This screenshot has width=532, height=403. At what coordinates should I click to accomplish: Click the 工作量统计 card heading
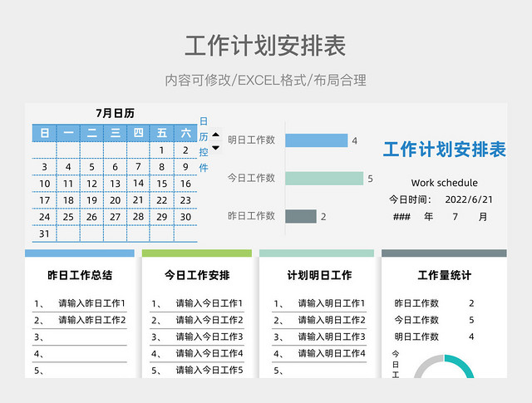tap(445, 275)
